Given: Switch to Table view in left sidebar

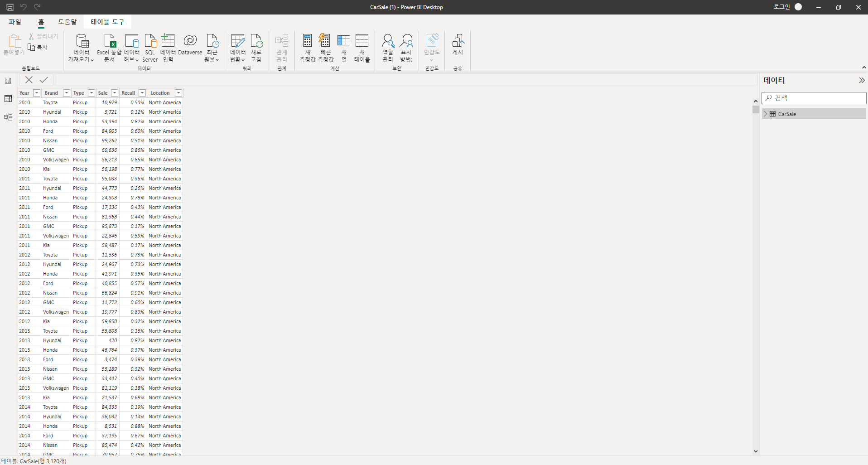Looking at the screenshot, I should pos(8,99).
